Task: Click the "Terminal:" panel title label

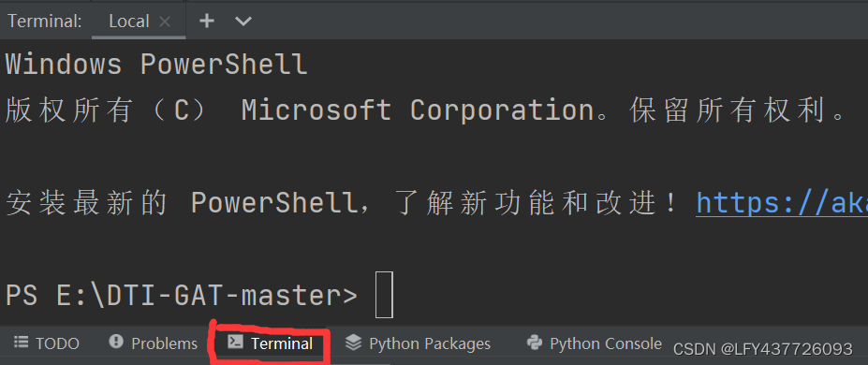Action: (45, 21)
